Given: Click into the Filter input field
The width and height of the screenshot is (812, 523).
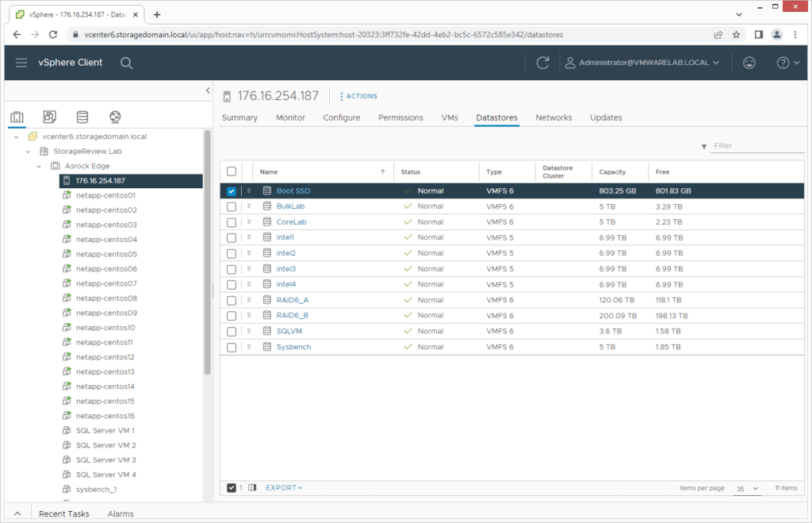Looking at the screenshot, I should coord(757,146).
